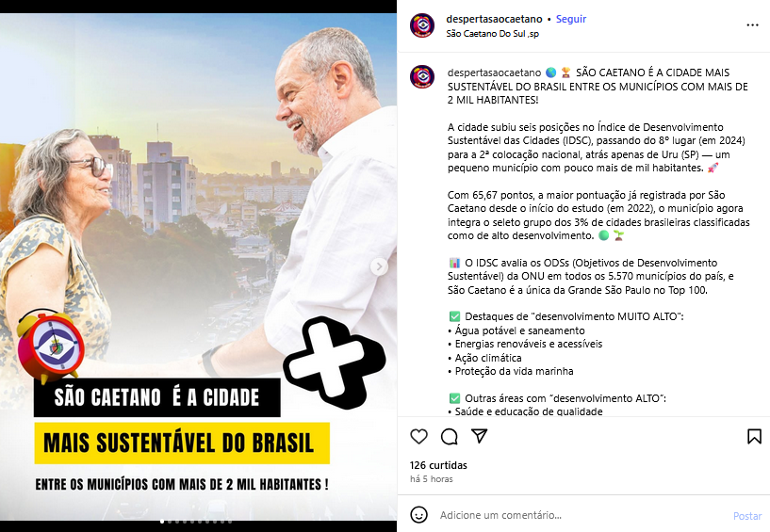
Task: Open the emoji picker smiley icon
Action: [418, 515]
